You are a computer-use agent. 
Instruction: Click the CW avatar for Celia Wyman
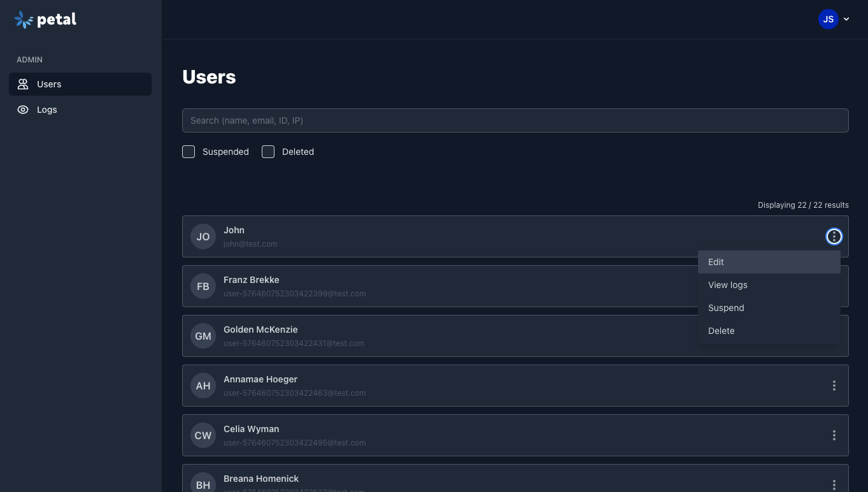pos(203,435)
